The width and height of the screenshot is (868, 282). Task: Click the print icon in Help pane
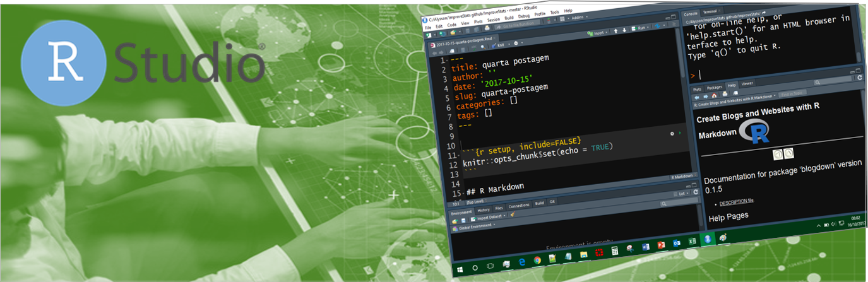pos(725,93)
